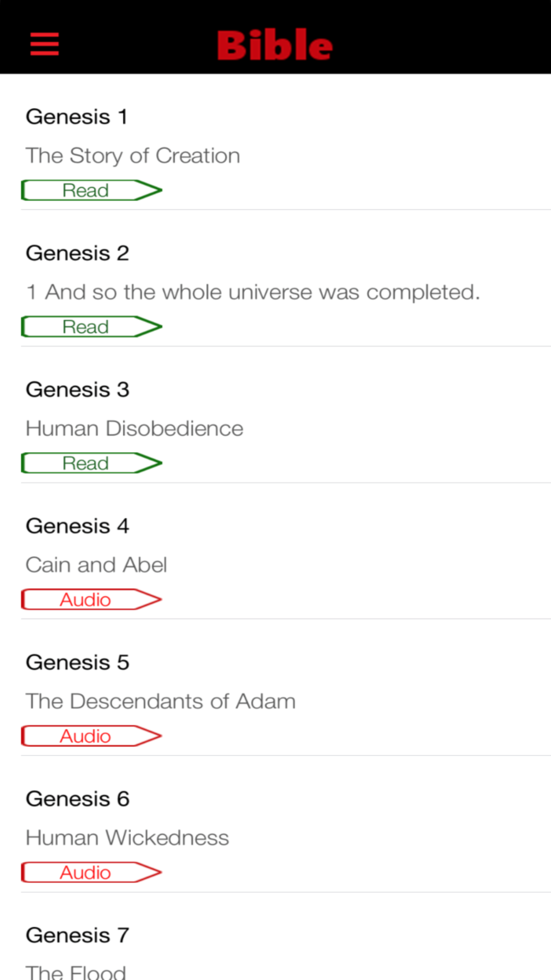Play Audio for Genesis 5
This screenshot has width=551, height=980.
[91, 736]
